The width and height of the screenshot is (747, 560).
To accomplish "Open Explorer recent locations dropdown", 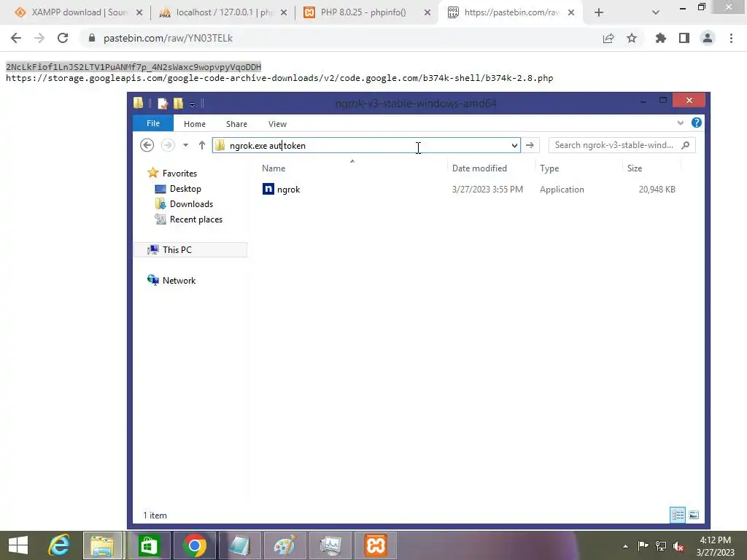I will click(x=185, y=145).
